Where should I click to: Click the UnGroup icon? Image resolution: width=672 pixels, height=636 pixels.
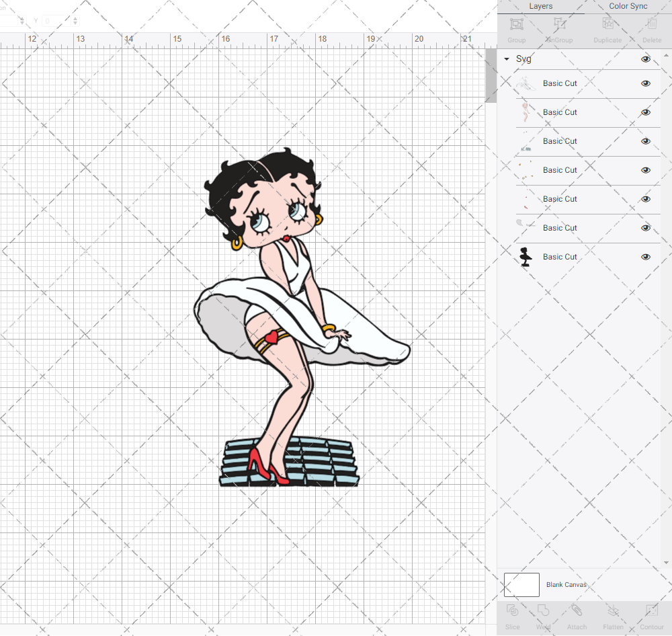[560, 24]
